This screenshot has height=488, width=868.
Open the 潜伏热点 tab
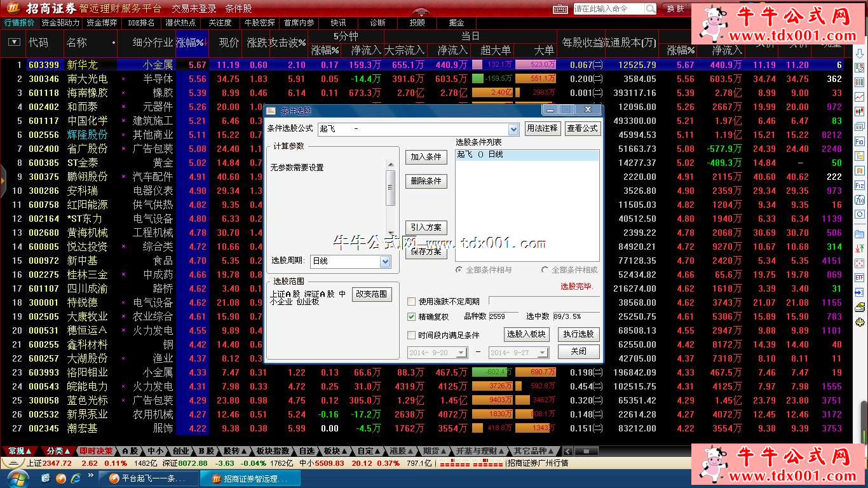[x=180, y=23]
